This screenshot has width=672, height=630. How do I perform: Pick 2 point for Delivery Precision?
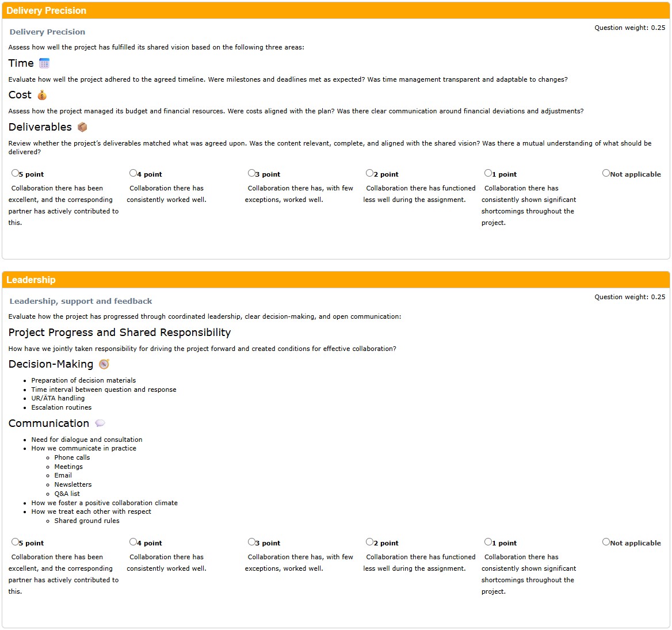pyautogui.click(x=370, y=173)
